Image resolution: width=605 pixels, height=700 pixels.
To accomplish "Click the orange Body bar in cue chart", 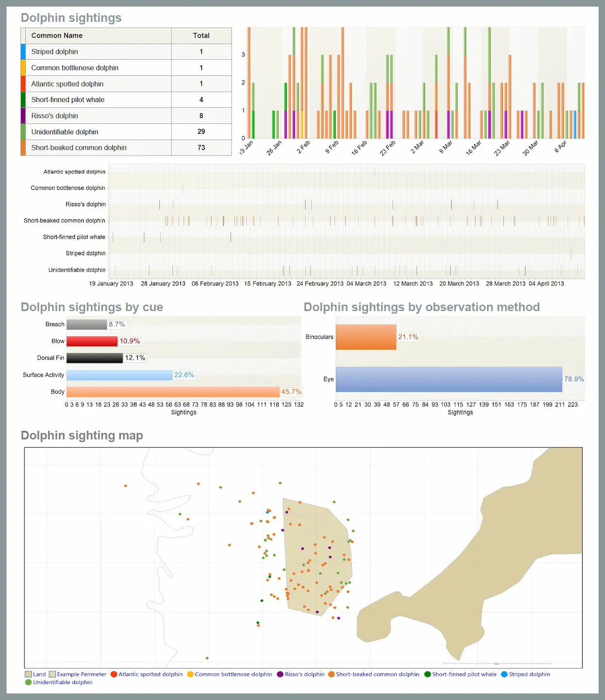I will pyautogui.click(x=173, y=392).
